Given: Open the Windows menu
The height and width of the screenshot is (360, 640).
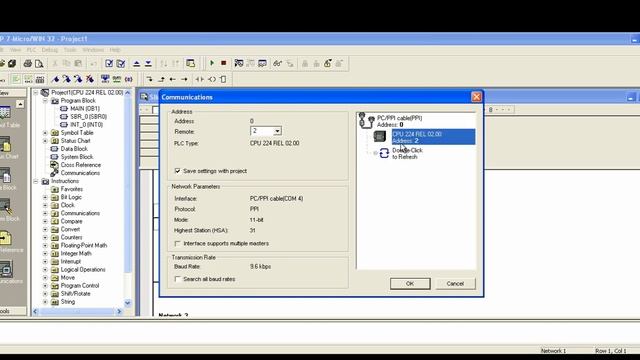Looking at the screenshot, I should click(93, 50).
